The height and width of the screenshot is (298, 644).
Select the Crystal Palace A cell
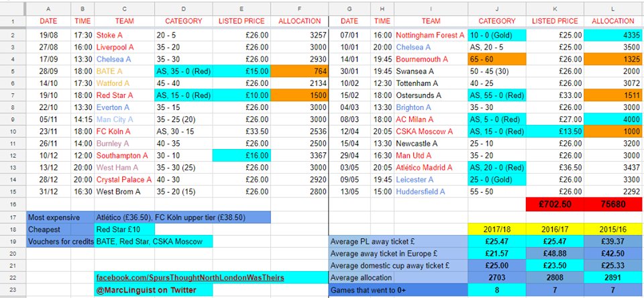(x=125, y=180)
